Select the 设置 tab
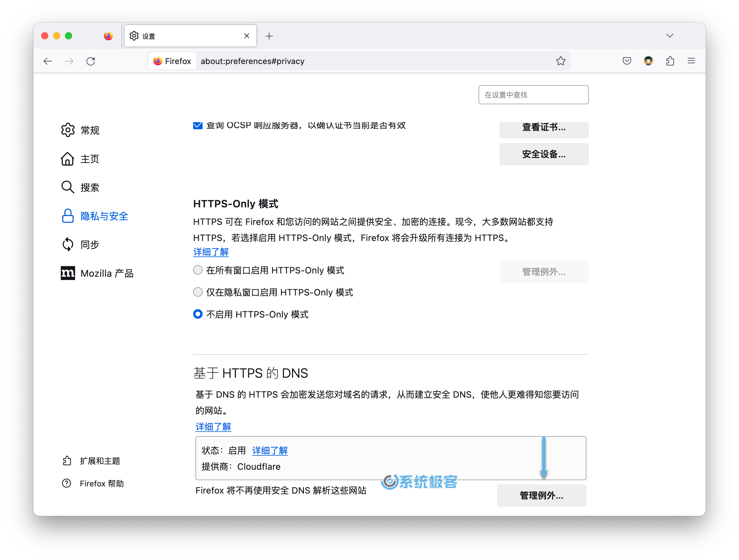Screen dimensions: 739x560 coord(190,36)
